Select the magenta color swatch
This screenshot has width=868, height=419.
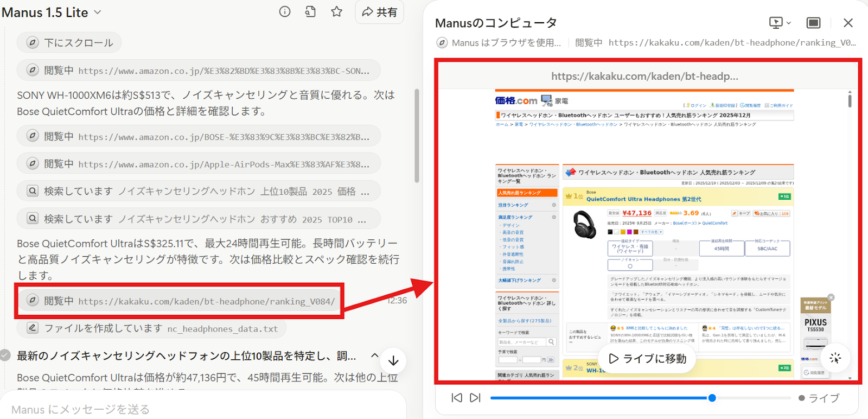click(x=629, y=232)
